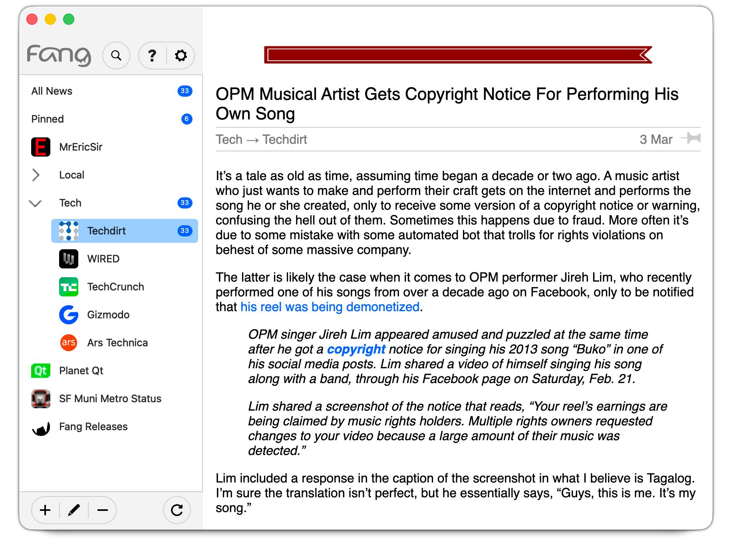This screenshot has width=739, height=560.
Task: Open settings via the gear icon
Action: pyautogui.click(x=181, y=56)
